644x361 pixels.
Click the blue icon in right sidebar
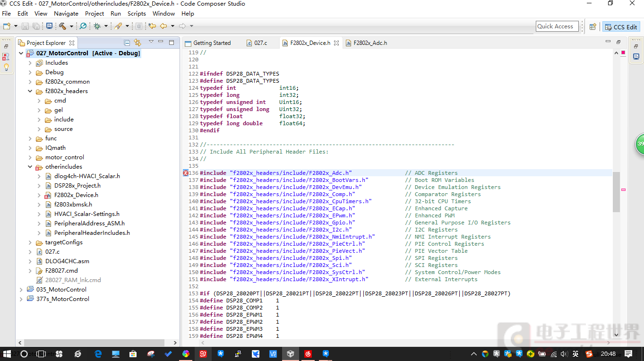click(x=636, y=57)
